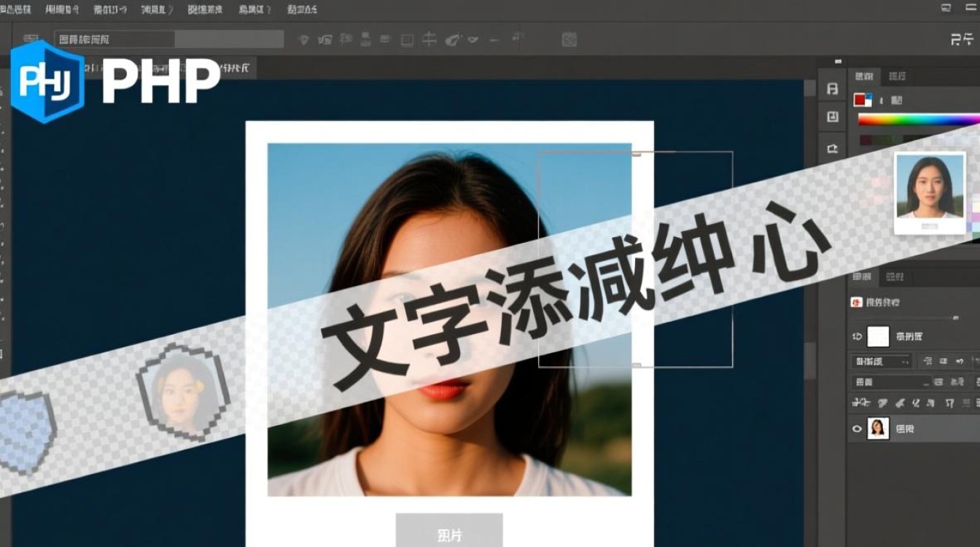
Task: Select the crosshair alignment icon in the options bar
Action: [x=430, y=40]
